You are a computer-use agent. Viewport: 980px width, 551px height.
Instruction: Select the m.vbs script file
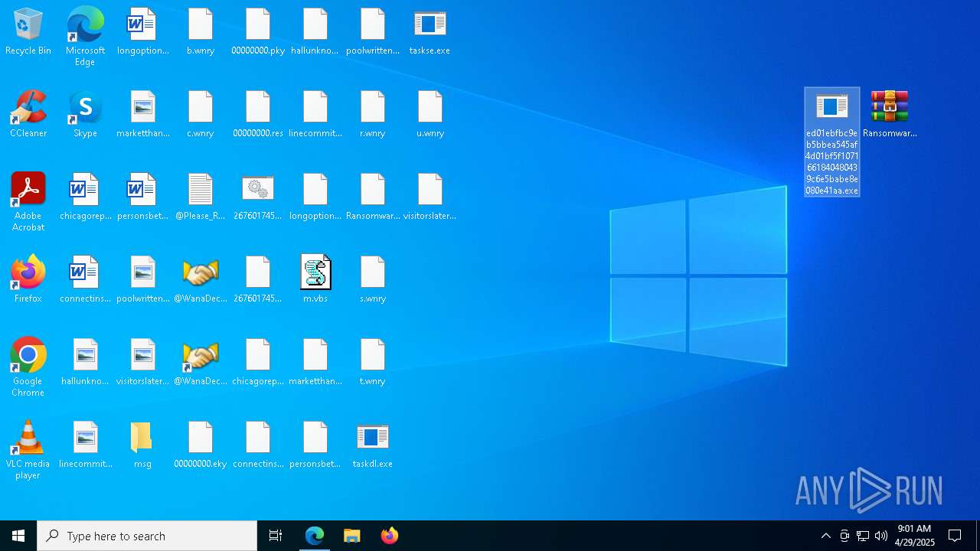[x=315, y=280]
